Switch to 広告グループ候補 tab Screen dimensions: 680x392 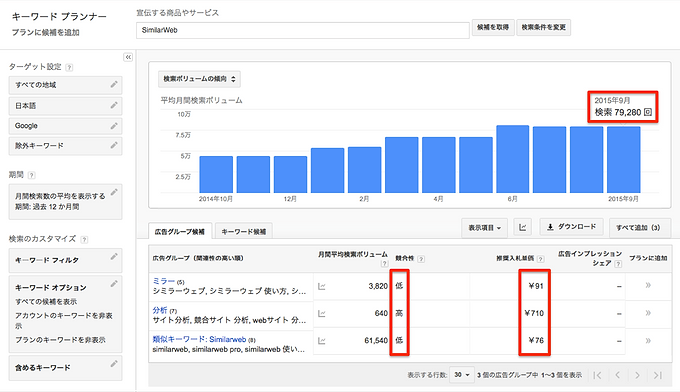click(x=180, y=232)
